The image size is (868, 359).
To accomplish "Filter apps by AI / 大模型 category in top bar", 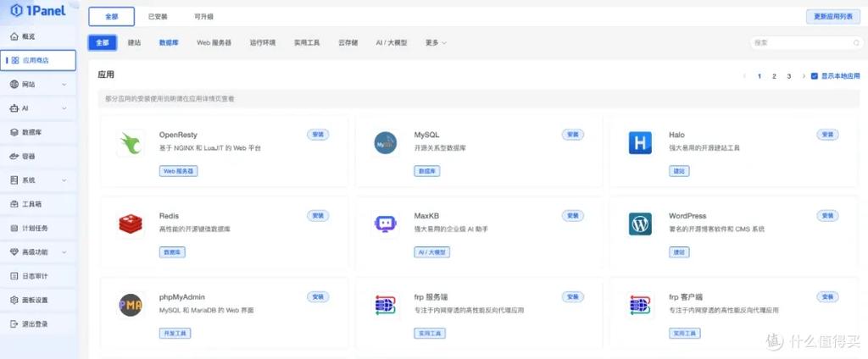I will pos(392,42).
